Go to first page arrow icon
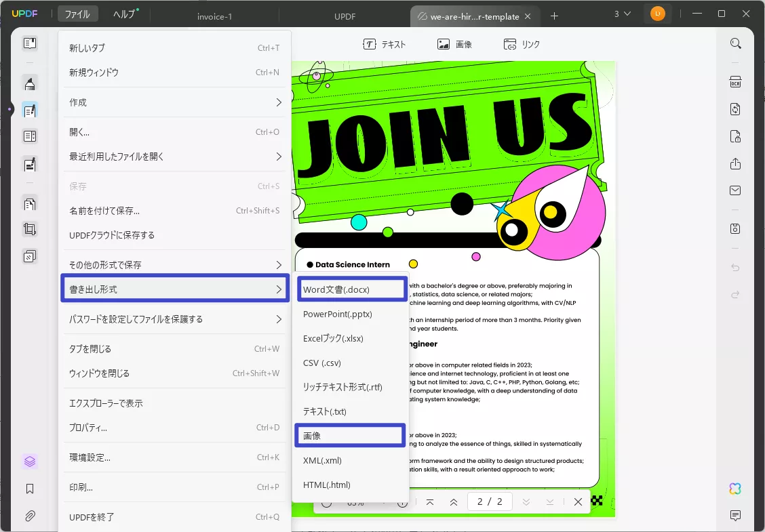Screen dimensions: 765x532 point(430,502)
